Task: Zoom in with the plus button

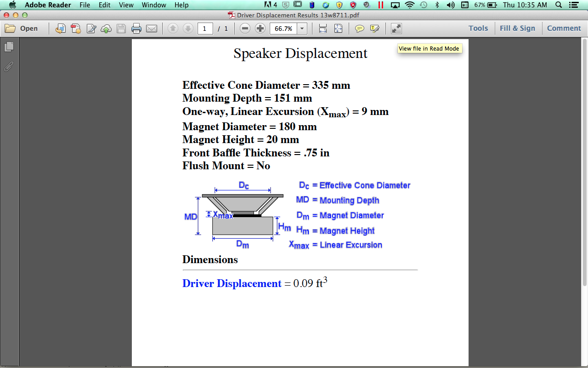Action: pos(260,29)
